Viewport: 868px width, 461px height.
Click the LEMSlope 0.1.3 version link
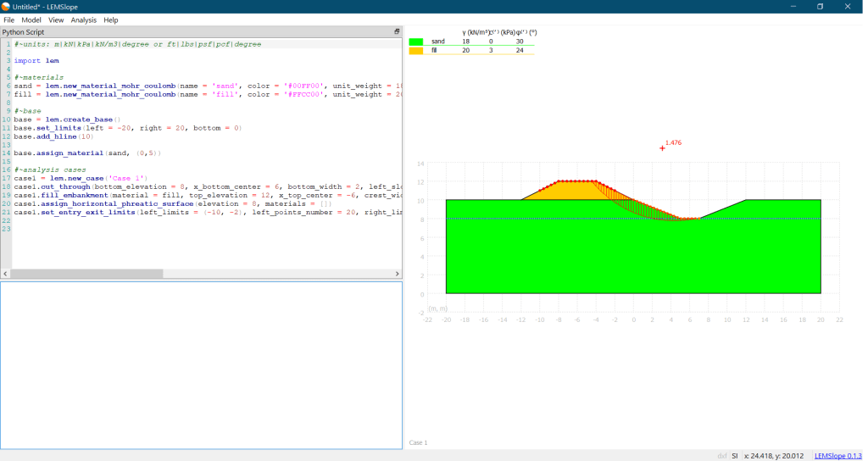pos(837,455)
